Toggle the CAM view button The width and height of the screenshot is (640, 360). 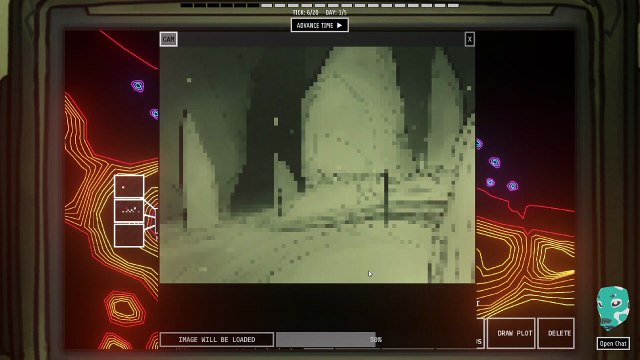(169, 39)
